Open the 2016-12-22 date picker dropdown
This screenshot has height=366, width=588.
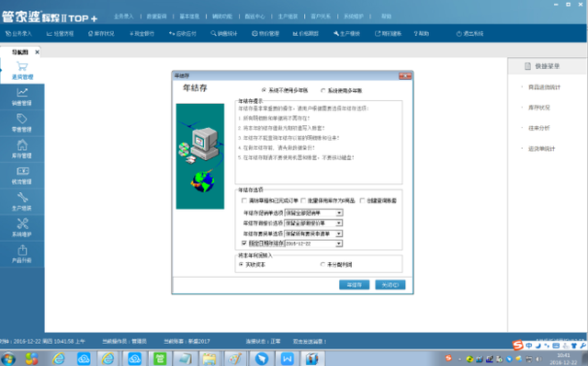click(x=339, y=244)
